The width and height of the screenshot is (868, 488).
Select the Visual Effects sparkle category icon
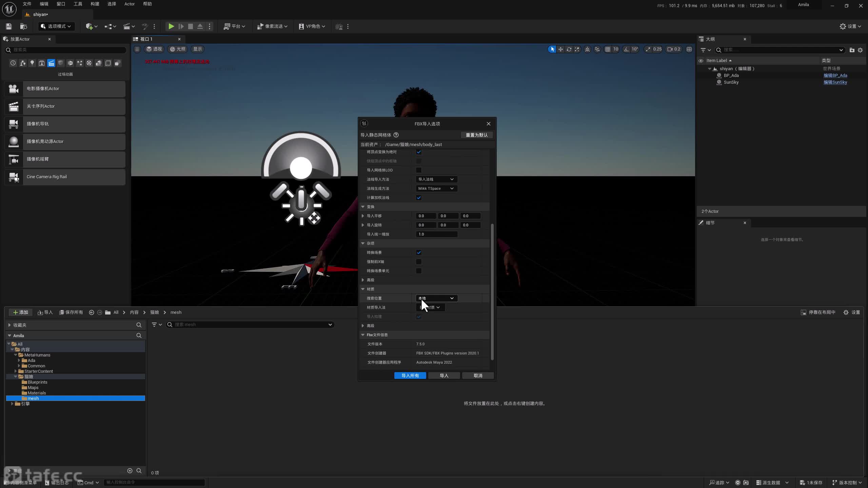tap(79, 63)
